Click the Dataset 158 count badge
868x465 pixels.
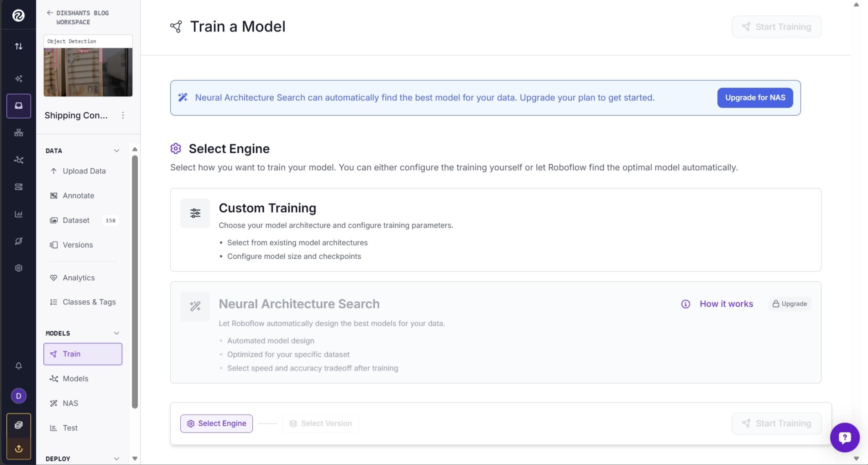(x=110, y=220)
